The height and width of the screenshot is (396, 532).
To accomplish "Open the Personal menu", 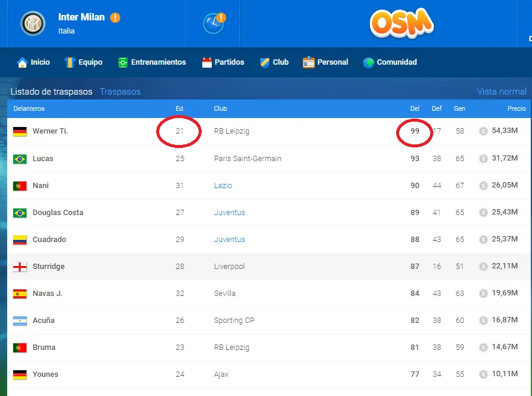I will click(326, 62).
